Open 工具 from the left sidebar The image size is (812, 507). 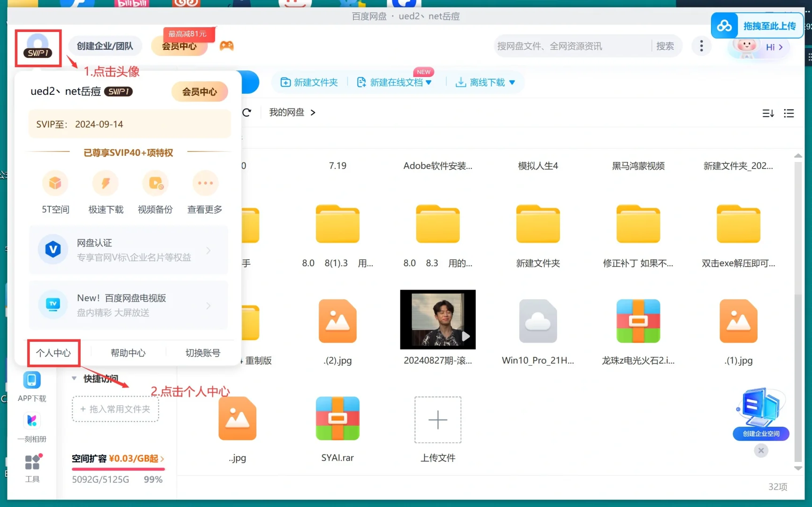click(x=31, y=462)
